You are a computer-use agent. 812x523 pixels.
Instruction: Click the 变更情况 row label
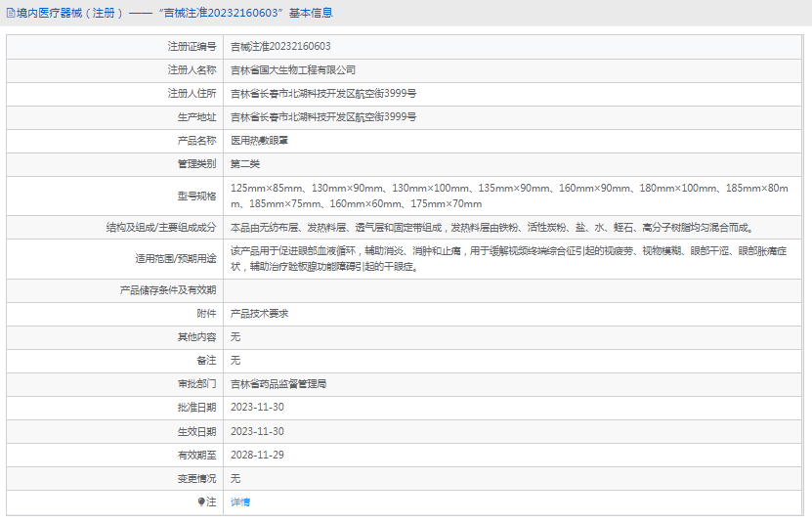[x=196, y=479]
